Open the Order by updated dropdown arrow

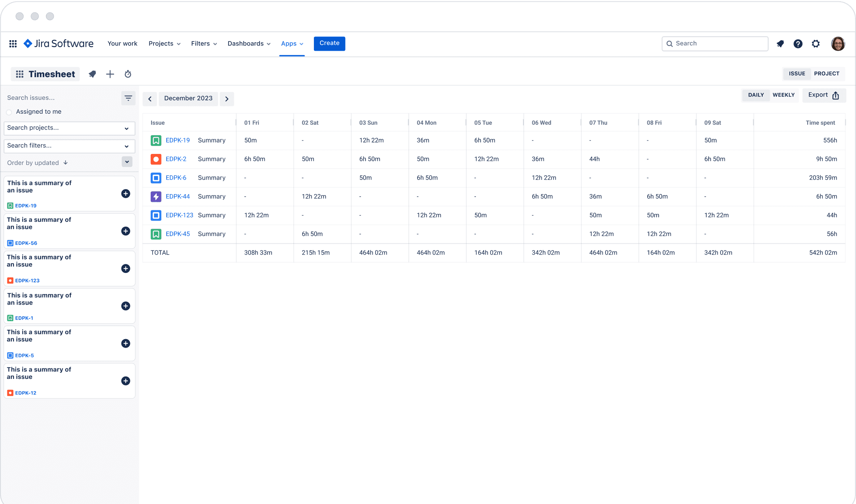pyautogui.click(x=127, y=162)
